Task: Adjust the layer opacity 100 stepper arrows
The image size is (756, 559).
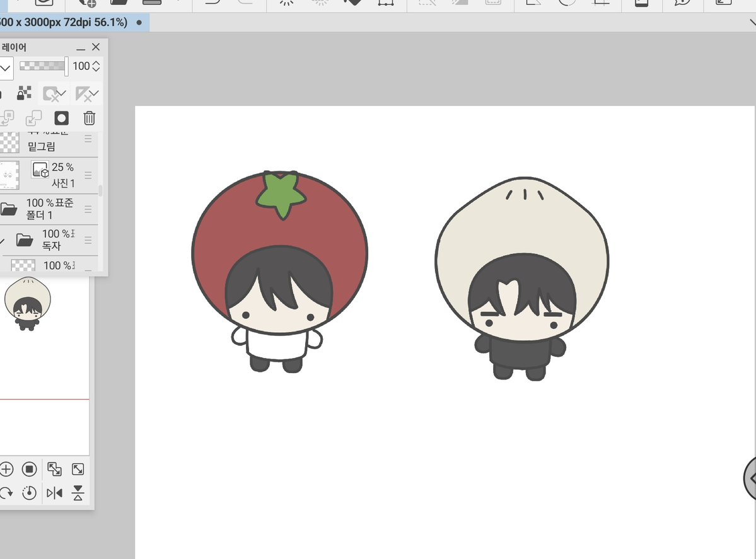Action: coord(96,66)
